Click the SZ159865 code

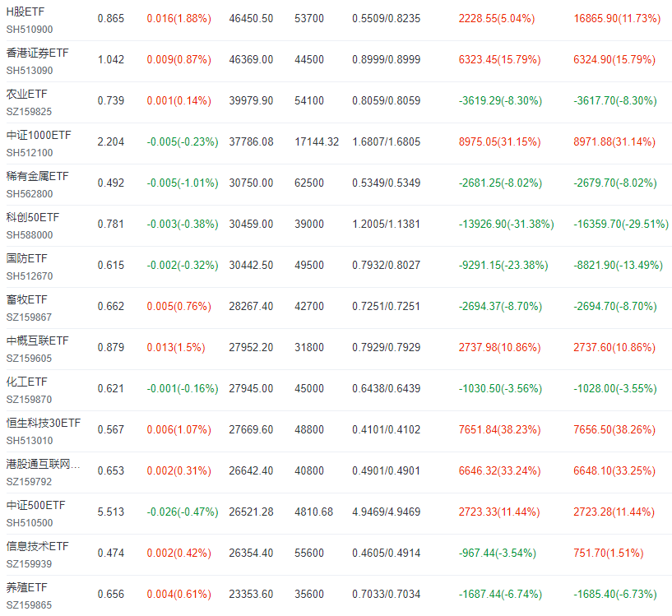pyautogui.click(x=29, y=605)
